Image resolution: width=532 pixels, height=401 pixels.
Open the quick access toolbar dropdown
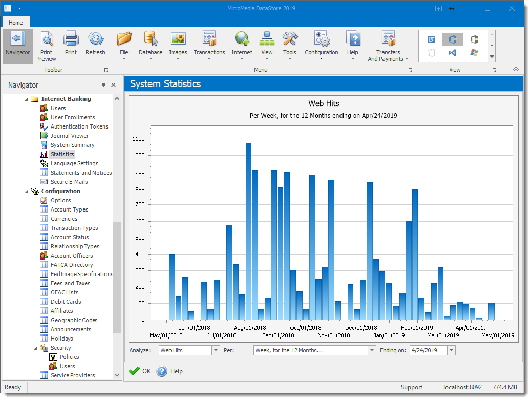point(19,8)
